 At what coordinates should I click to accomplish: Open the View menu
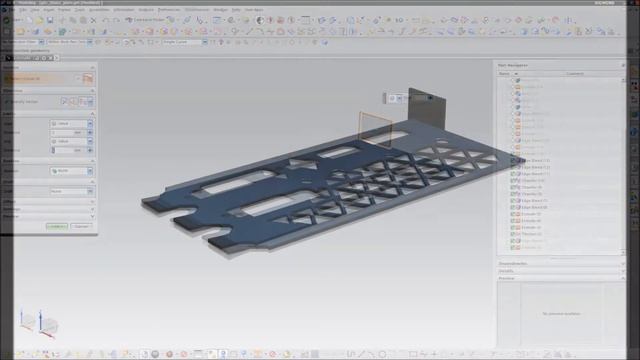[35, 9]
